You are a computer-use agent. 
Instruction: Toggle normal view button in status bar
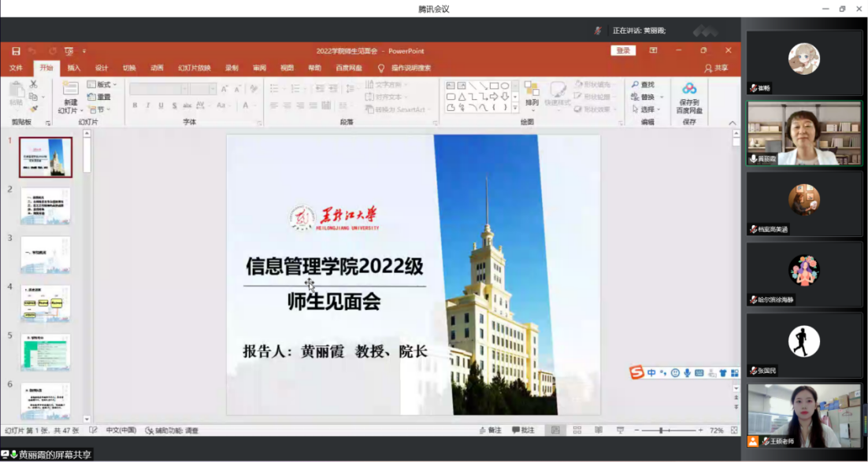[555, 431]
